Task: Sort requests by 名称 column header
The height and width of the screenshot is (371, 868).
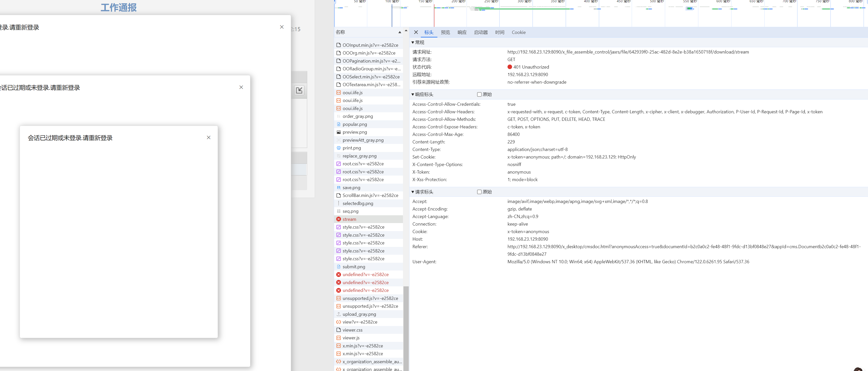Action: 340,32
